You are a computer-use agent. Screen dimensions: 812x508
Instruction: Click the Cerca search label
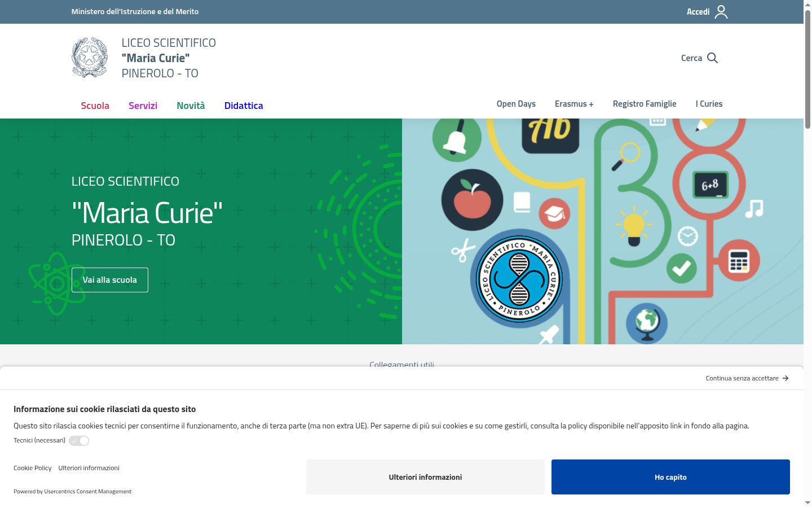tap(691, 58)
